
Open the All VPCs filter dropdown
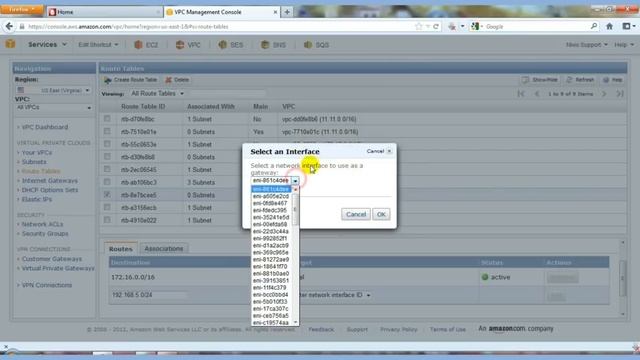coord(53,108)
